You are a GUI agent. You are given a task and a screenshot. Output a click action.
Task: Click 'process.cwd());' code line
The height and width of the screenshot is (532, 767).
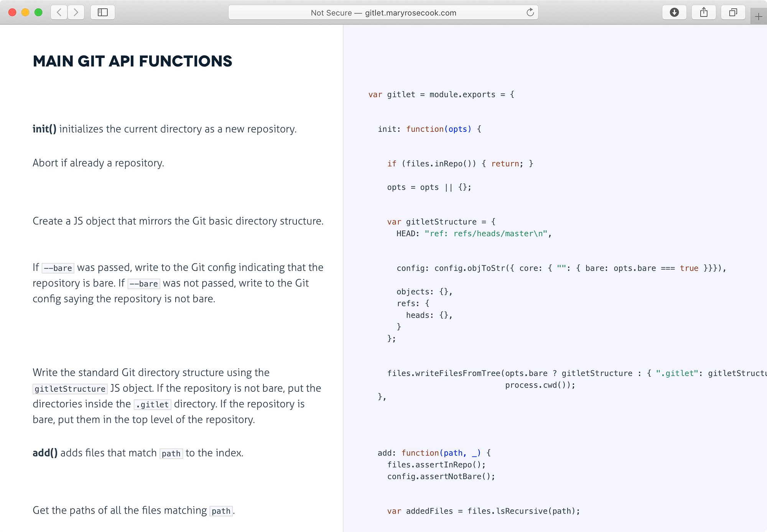coord(540,385)
